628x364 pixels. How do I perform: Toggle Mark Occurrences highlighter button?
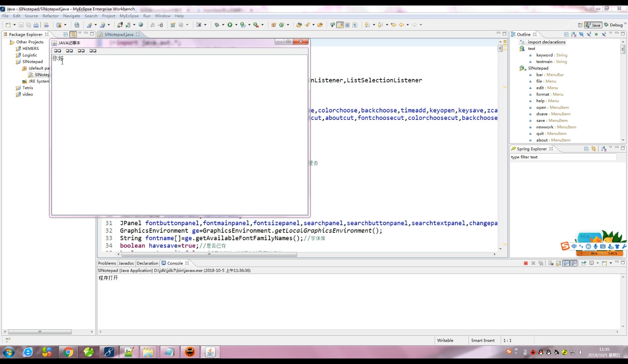(x=340, y=25)
